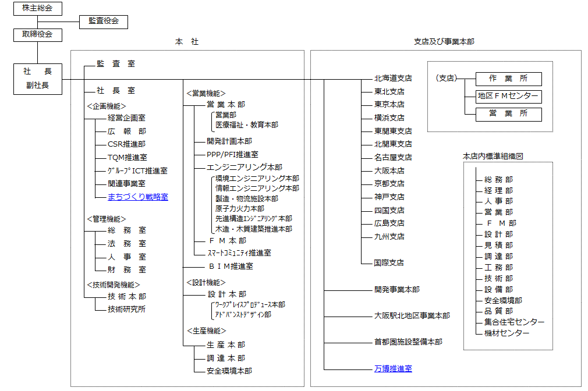Viewport: 588px width, 391px height.
Task: Select エンジニアリング本部 in the chart
Action: [245, 168]
